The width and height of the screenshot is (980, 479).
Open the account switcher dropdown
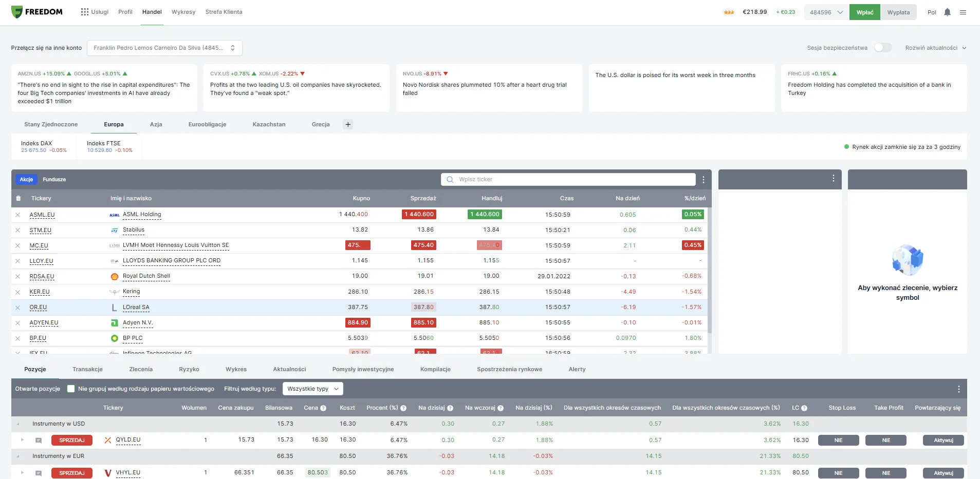[x=164, y=48]
